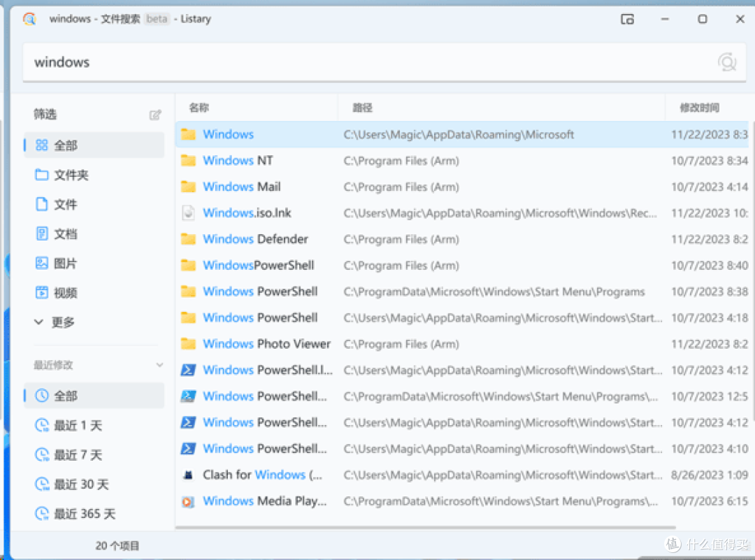Select the 文档 filter

(x=94, y=234)
